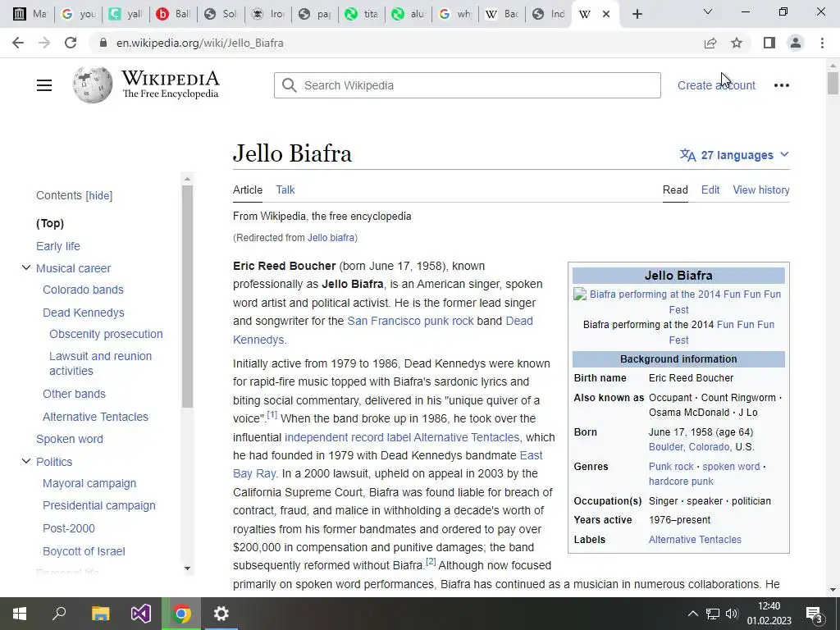Collapse the Musical career section in contents
This screenshot has height=630, width=840.
pos(25,268)
